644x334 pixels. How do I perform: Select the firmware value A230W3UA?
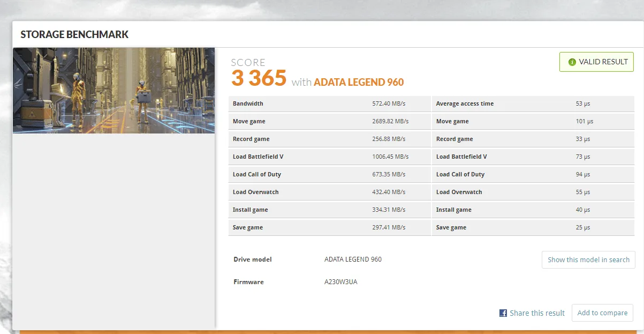(x=340, y=282)
